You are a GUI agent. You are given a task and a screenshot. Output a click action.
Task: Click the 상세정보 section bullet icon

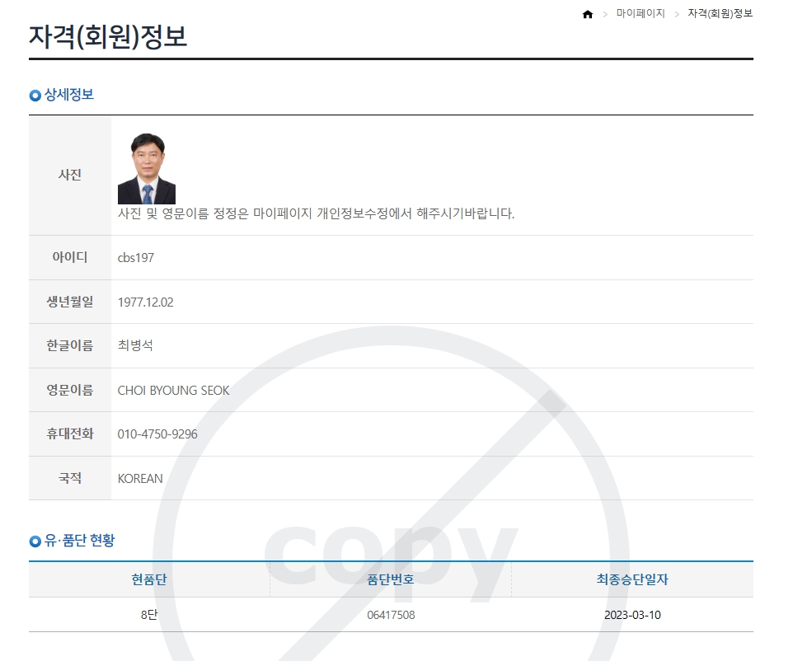coord(35,96)
